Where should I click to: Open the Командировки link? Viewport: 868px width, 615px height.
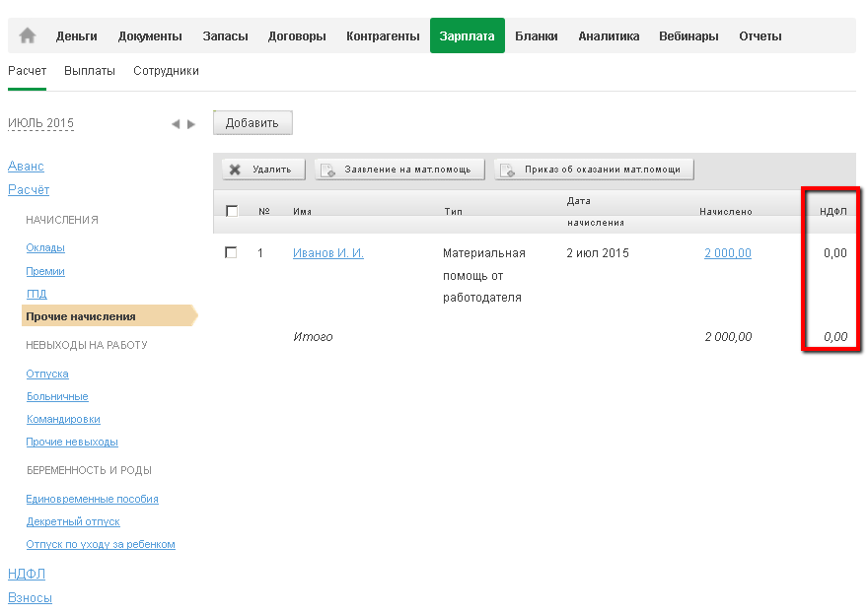[64, 419]
